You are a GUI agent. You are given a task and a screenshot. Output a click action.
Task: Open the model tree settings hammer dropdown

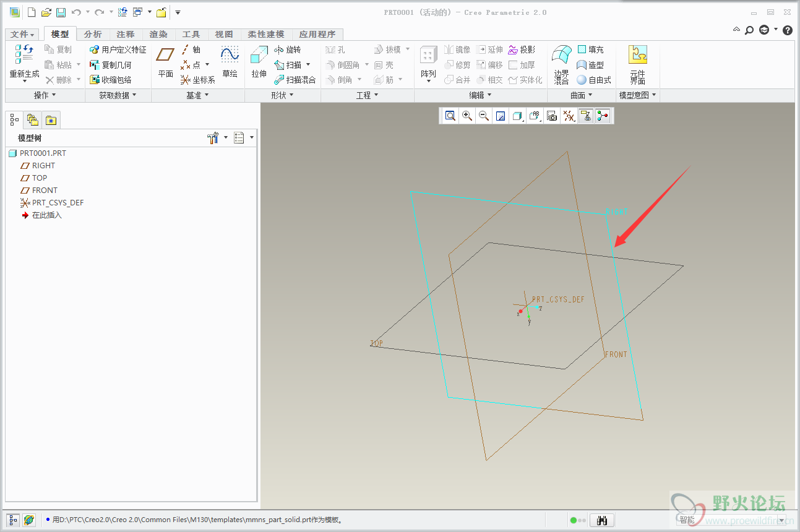coord(217,138)
